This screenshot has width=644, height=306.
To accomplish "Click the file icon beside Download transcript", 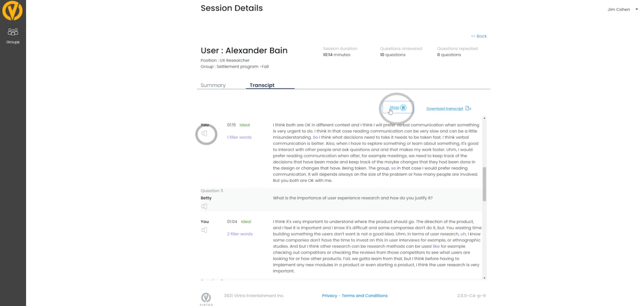I will coord(468,108).
